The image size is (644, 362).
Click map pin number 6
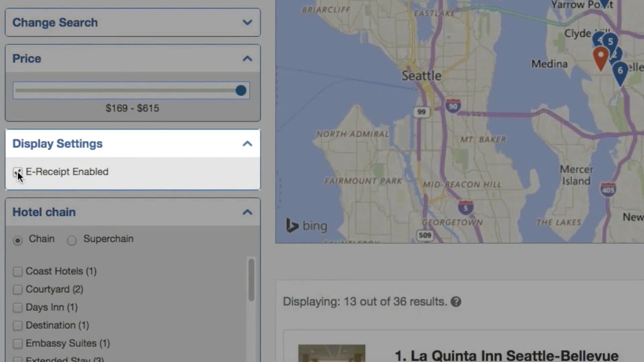(x=620, y=73)
